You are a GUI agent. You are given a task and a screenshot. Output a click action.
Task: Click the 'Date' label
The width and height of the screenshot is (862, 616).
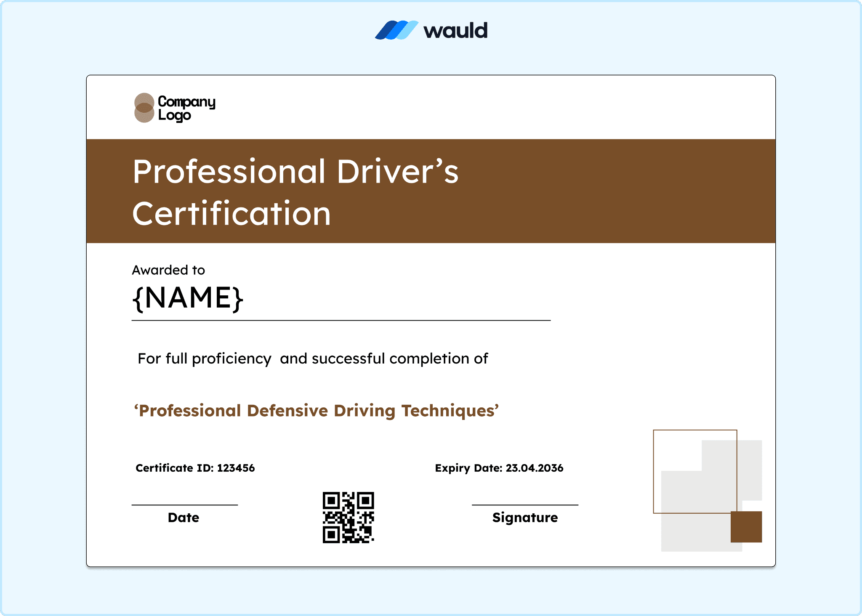tap(184, 518)
